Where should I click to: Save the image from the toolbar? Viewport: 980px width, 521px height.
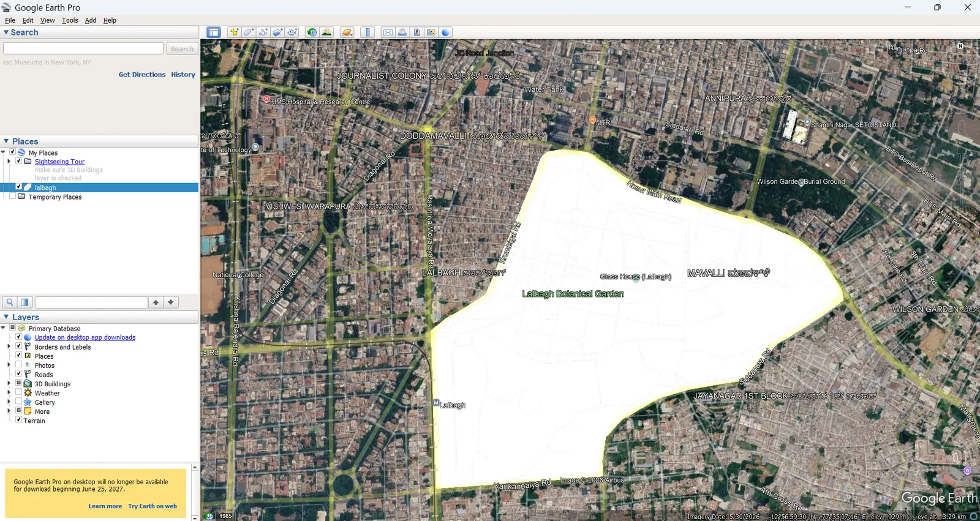417,32
